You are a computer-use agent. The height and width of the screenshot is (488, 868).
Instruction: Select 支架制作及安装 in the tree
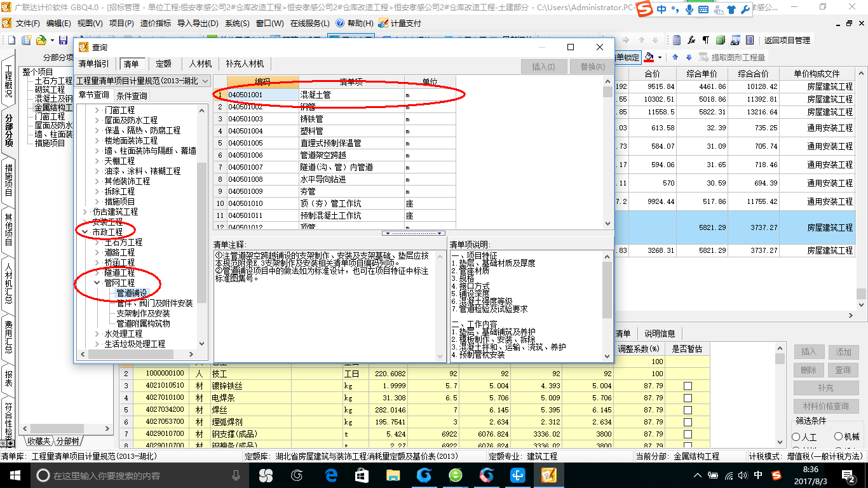(x=143, y=313)
